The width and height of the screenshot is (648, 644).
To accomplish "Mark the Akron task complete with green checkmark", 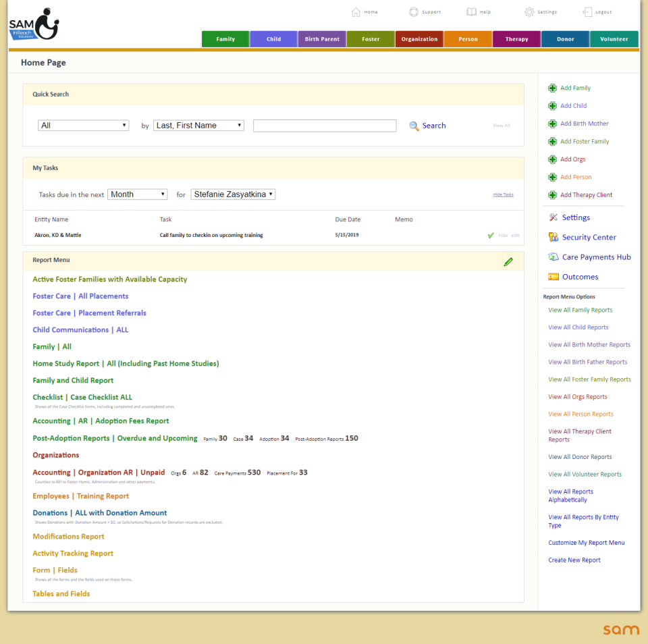I will (x=492, y=235).
